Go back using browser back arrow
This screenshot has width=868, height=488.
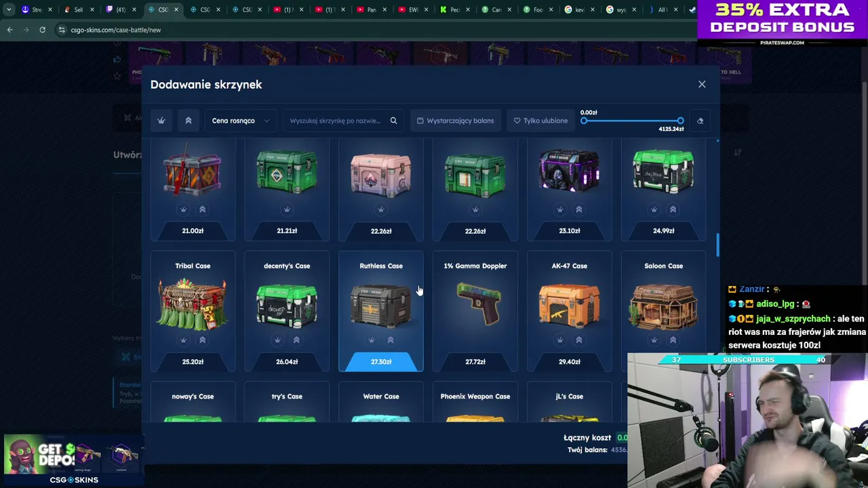(9, 30)
